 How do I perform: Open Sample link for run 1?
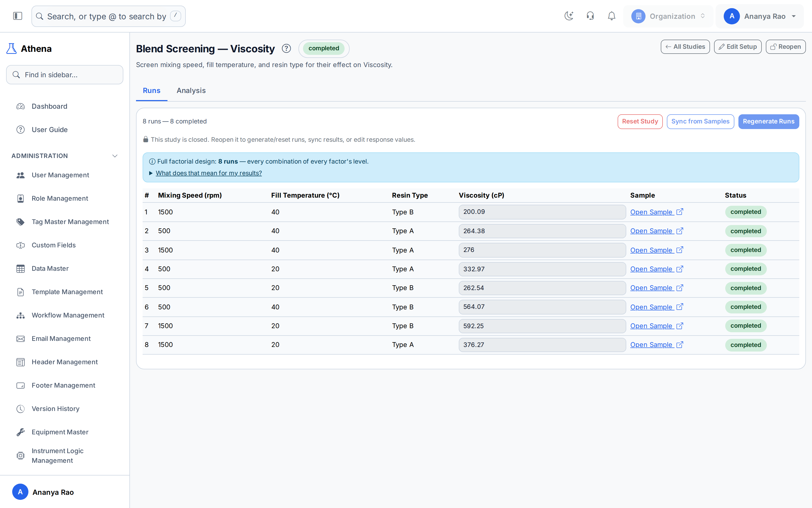(657, 212)
